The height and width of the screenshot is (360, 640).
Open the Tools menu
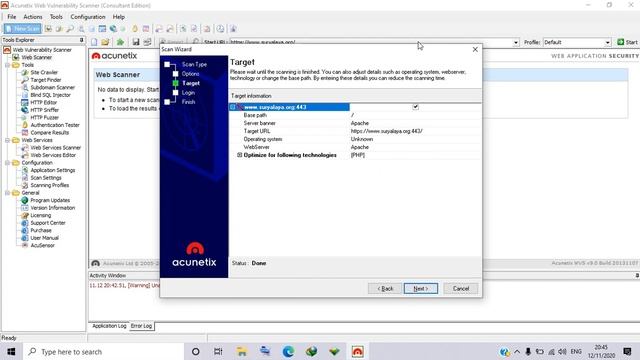(x=56, y=17)
